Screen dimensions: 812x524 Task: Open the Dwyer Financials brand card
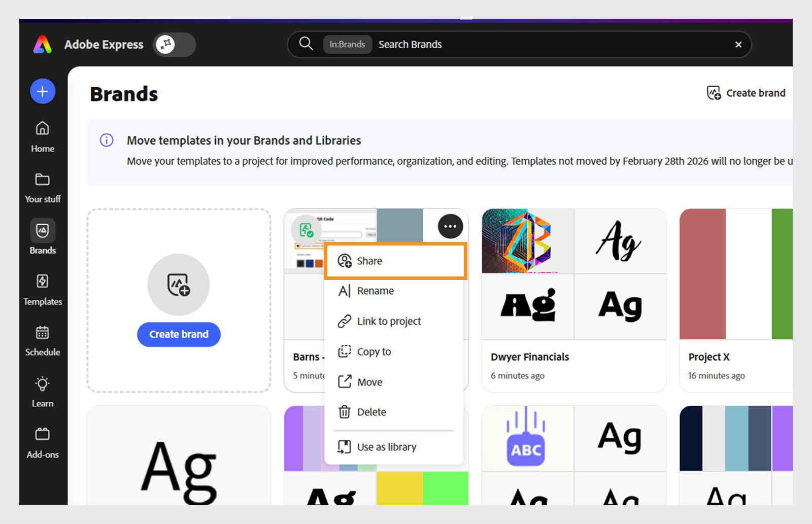(x=573, y=300)
